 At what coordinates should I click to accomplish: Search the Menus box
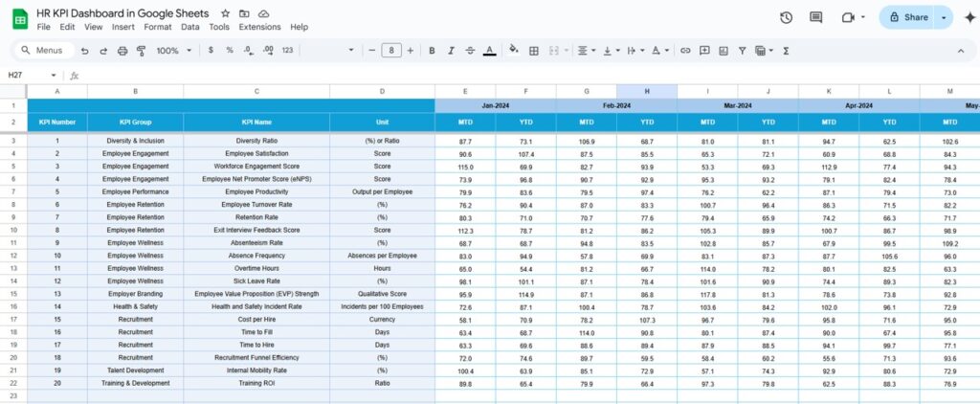pos(43,51)
